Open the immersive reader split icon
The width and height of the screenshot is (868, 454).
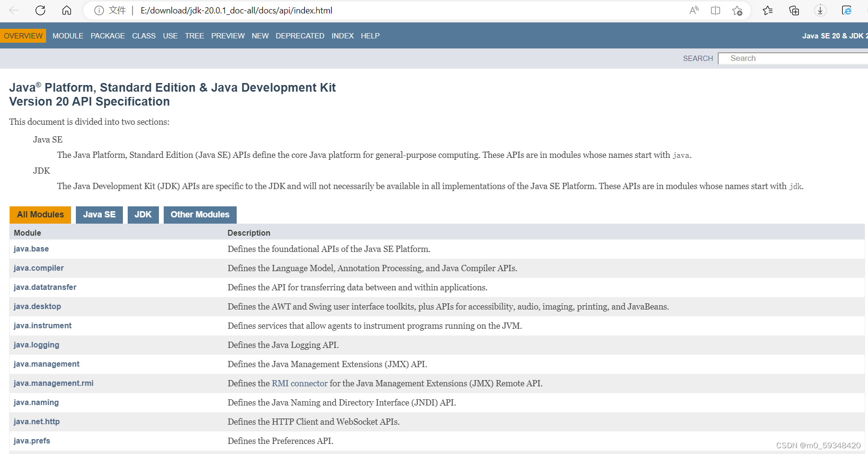(715, 11)
